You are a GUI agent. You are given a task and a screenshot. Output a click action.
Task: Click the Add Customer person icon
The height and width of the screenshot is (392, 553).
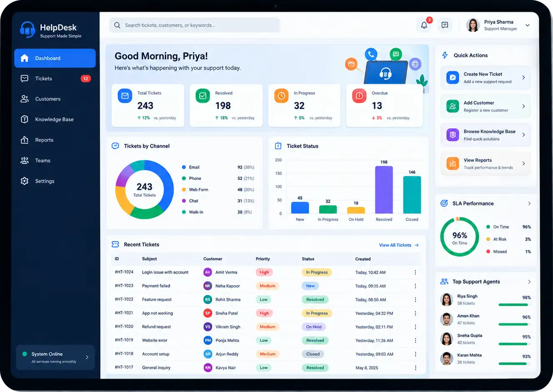[x=453, y=106]
